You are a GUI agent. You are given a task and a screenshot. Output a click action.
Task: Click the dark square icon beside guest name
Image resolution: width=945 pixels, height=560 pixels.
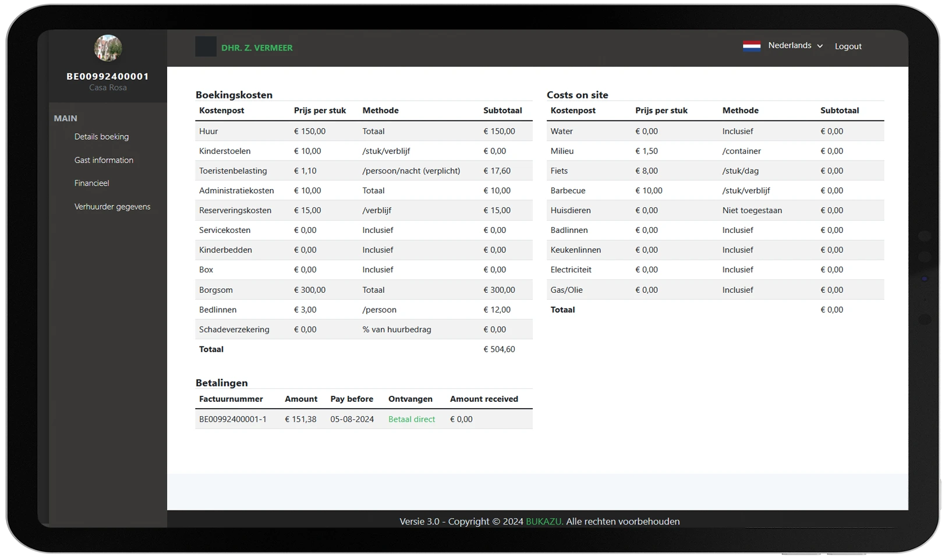click(x=206, y=47)
